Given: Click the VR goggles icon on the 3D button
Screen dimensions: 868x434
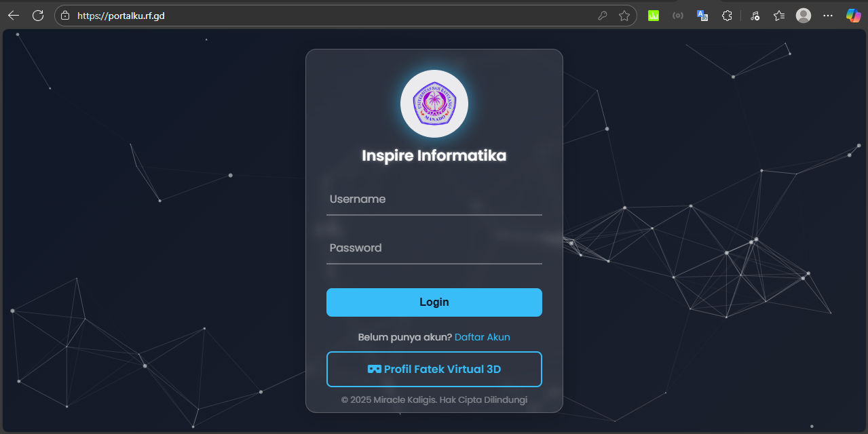Looking at the screenshot, I should coord(373,369).
